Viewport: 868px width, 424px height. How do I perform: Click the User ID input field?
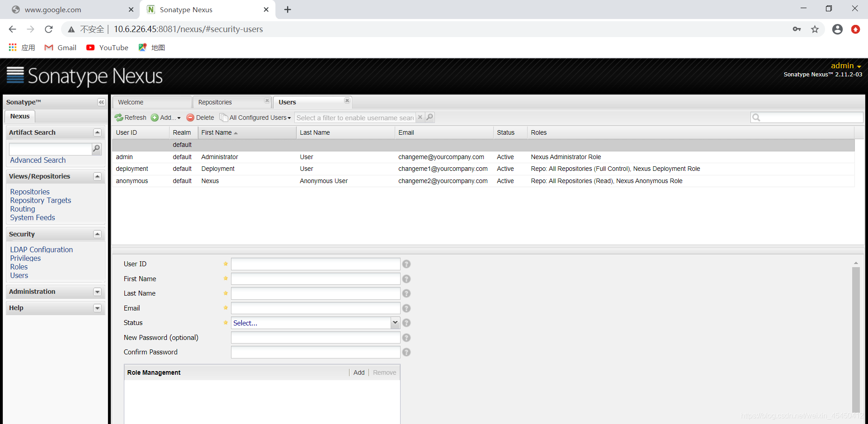316,264
